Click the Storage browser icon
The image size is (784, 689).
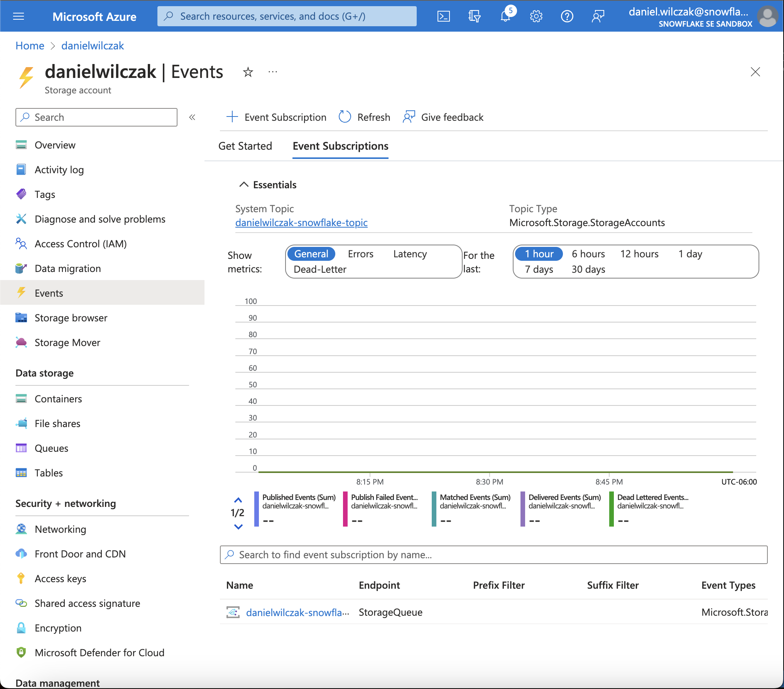(21, 317)
